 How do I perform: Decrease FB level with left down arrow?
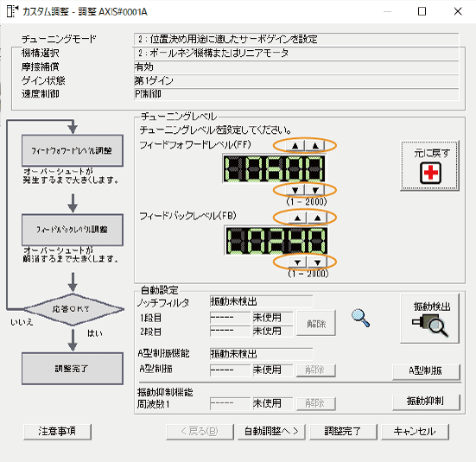(x=297, y=263)
